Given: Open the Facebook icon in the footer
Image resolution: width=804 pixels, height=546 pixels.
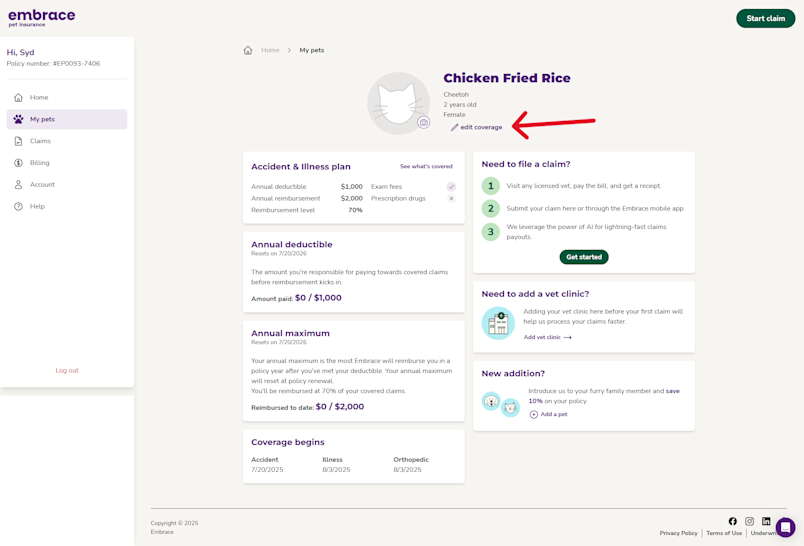Looking at the screenshot, I should coord(733,521).
